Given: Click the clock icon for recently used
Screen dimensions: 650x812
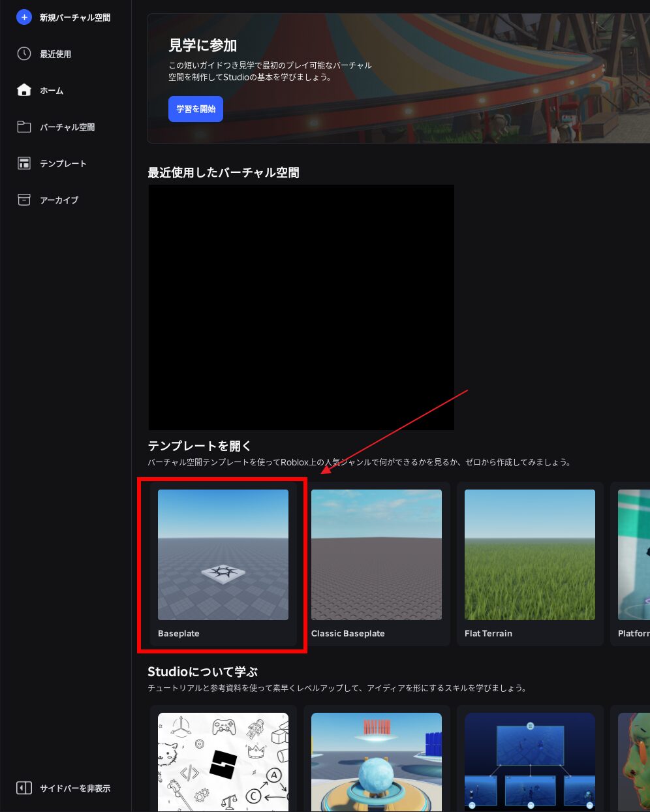Looking at the screenshot, I should [24, 54].
